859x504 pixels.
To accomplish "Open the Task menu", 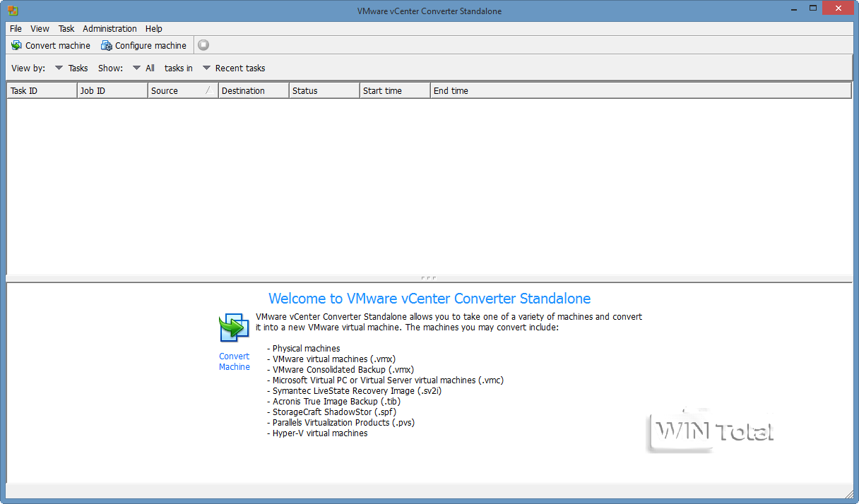I will [x=66, y=28].
